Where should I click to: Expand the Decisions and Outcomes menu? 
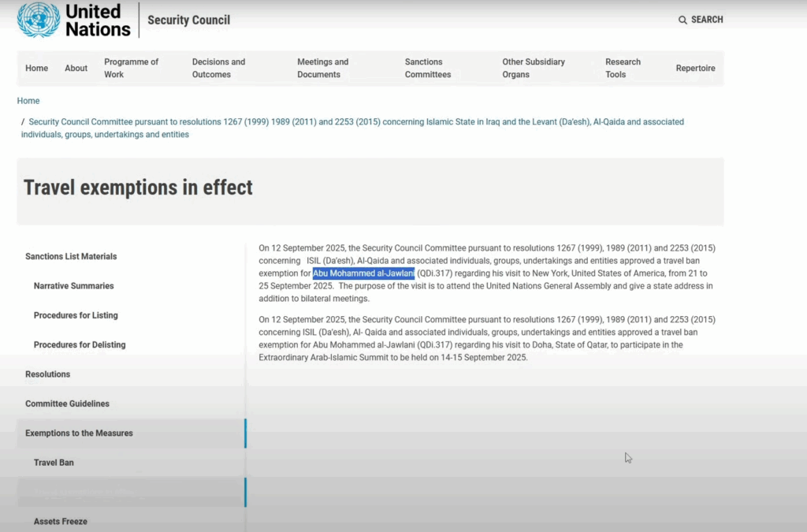pos(218,69)
